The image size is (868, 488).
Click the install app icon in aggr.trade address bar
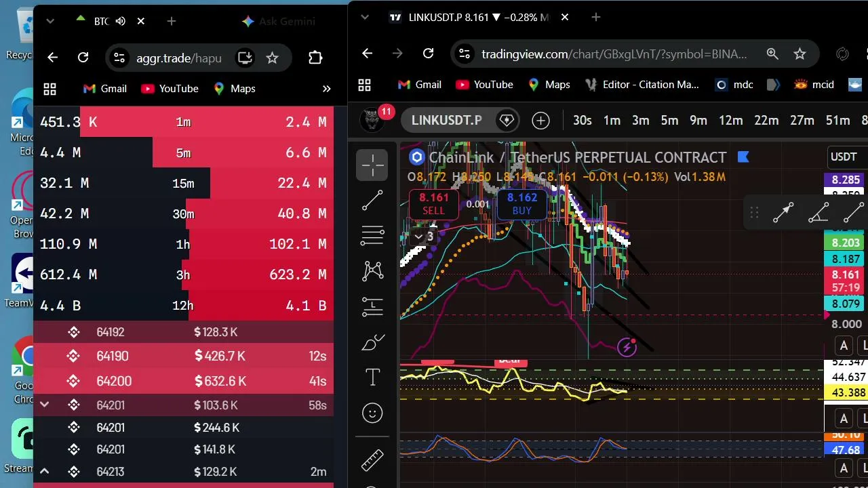[x=244, y=58]
